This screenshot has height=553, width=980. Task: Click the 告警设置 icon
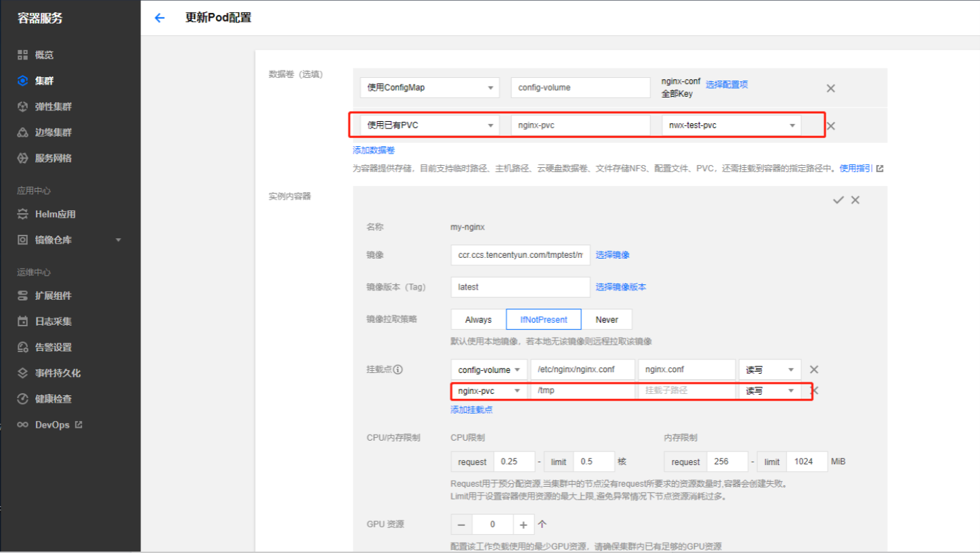pyautogui.click(x=22, y=347)
